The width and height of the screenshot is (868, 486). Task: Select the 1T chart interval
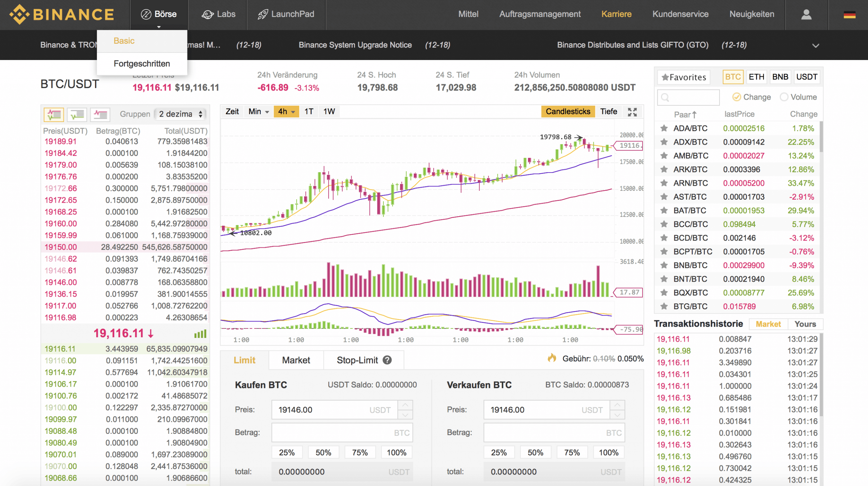coord(309,112)
